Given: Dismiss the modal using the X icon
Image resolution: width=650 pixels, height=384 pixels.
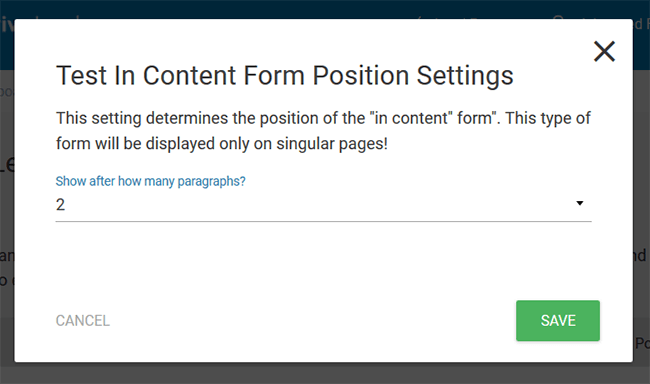Looking at the screenshot, I should point(604,51).
